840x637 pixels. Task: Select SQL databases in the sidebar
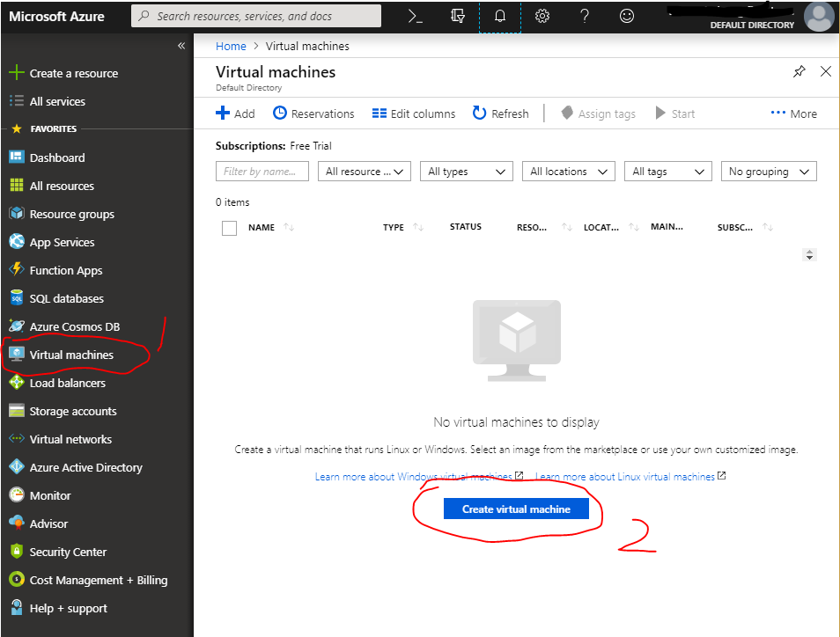pos(68,298)
